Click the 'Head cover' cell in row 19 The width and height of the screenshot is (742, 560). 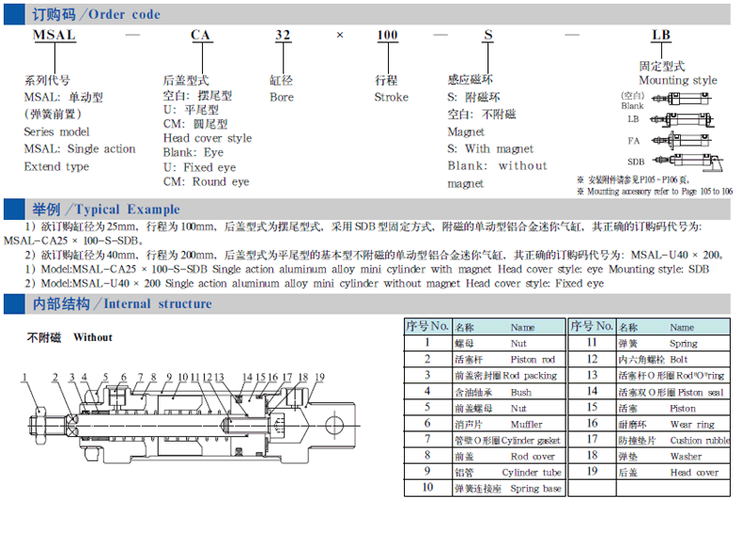point(672,473)
